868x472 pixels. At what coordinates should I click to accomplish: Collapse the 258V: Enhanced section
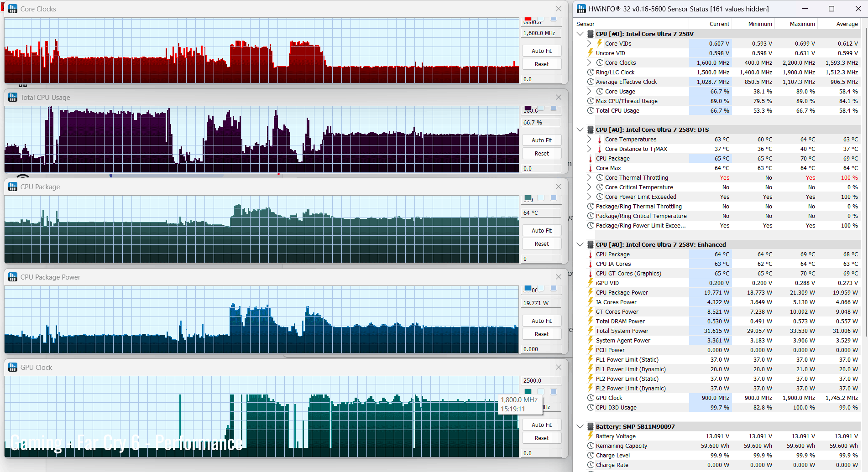coord(580,244)
